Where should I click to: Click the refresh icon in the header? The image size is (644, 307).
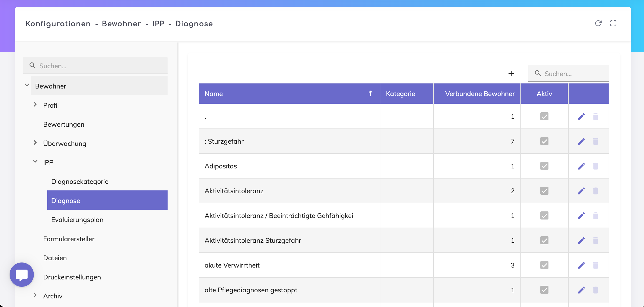pos(598,23)
